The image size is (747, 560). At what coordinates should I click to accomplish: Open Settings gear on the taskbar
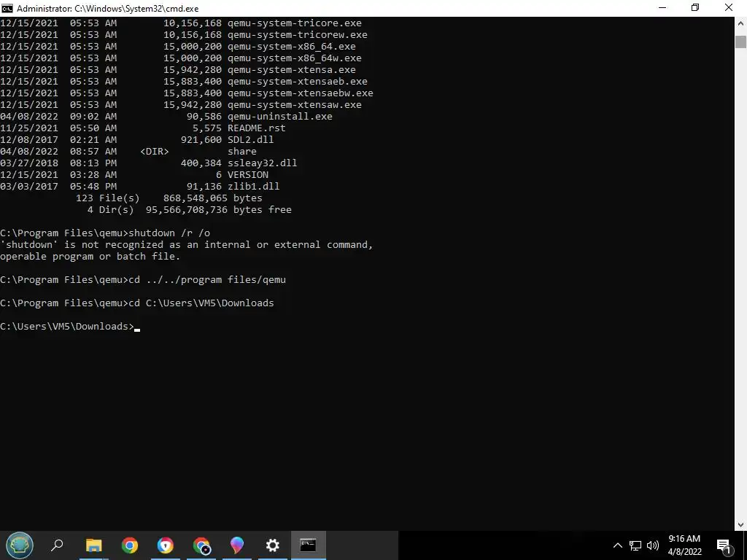(x=273, y=545)
